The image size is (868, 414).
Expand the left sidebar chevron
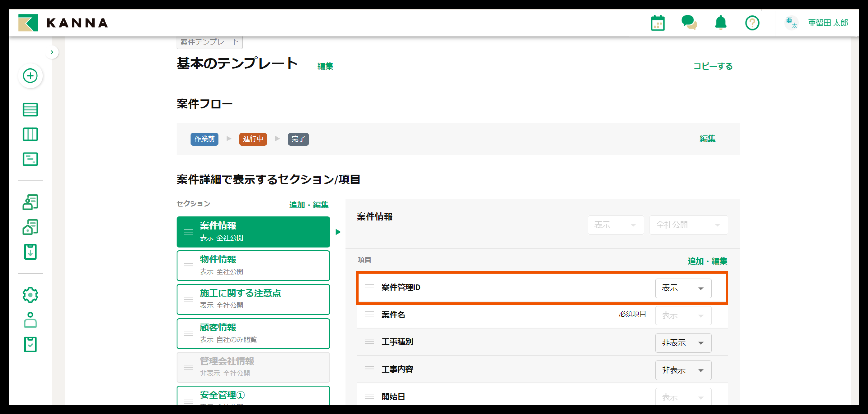(x=52, y=52)
